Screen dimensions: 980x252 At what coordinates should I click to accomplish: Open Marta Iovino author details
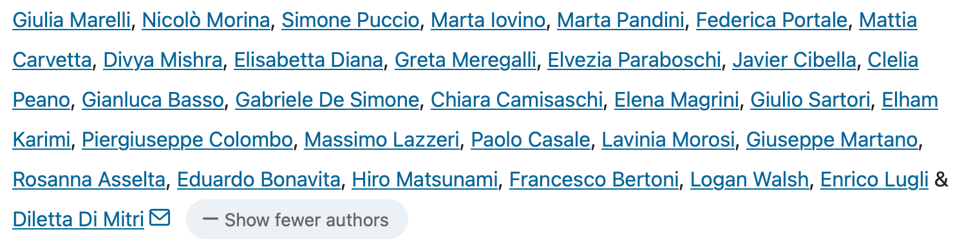pyautogui.click(x=488, y=21)
